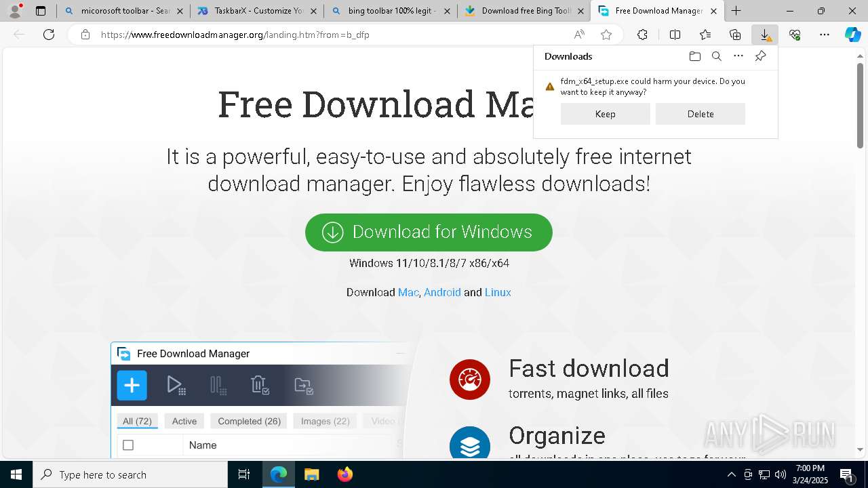Switch to Download free Bing Toolbar tab

523,11
